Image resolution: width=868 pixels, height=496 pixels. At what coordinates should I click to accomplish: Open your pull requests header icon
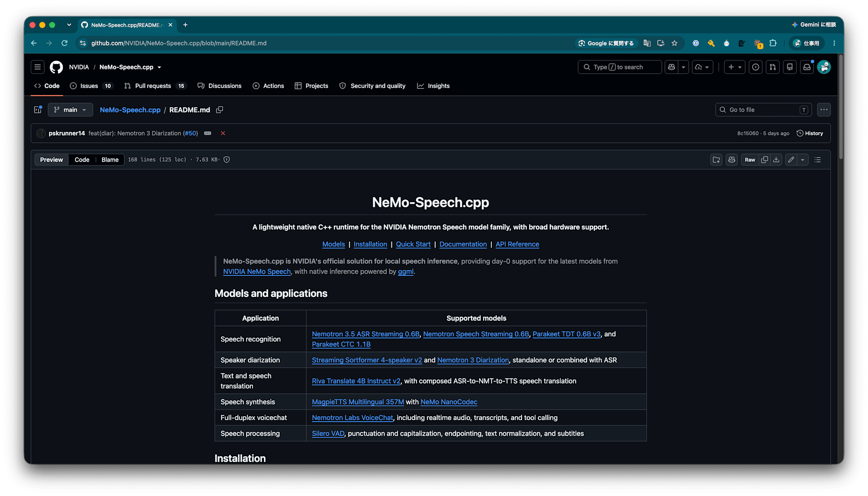tap(773, 67)
